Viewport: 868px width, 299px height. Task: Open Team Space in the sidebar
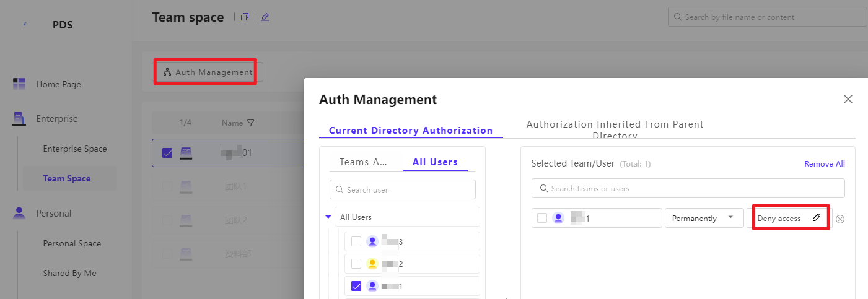67,178
